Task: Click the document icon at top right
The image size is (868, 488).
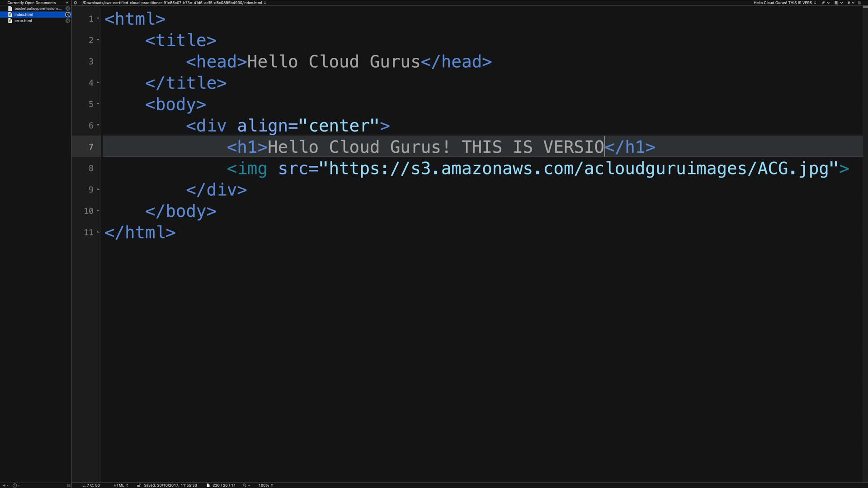Action: 859,3
